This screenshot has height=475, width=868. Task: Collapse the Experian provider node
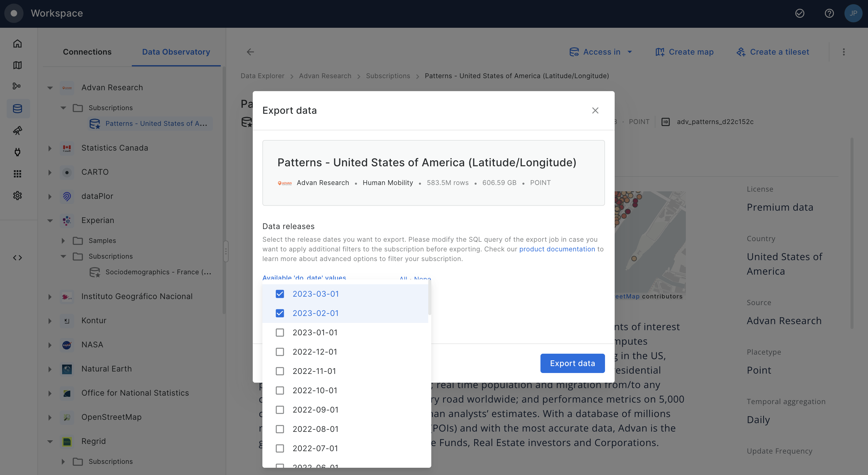pyautogui.click(x=50, y=221)
